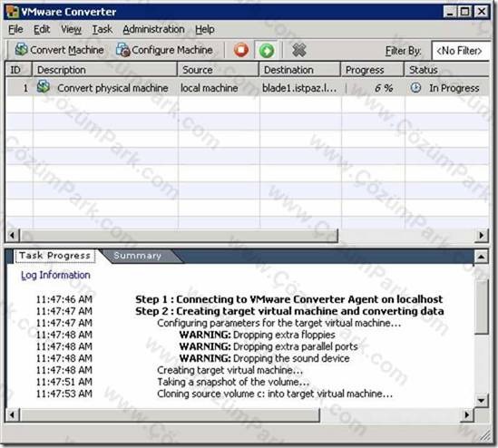Click the 11:47:51 AM timestamp
Viewport: 498px width, 448px height.
[x=64, y=382]
